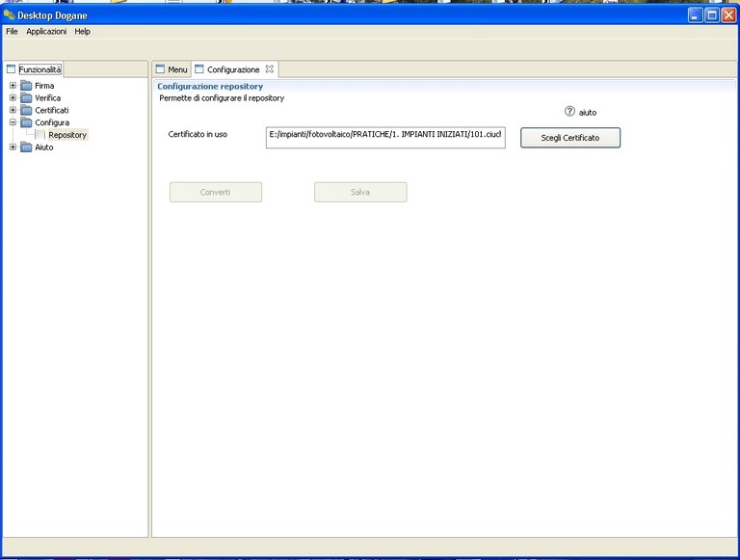Minimize the Desktop Dogane window
The width and height of the screenshot is (740, 560).
(695, 15)
